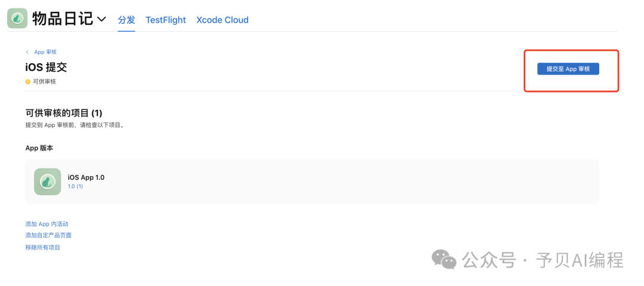Click the 物品日记 app icon in header
This screenshot has height=286, width=644.
pos(17,19)
